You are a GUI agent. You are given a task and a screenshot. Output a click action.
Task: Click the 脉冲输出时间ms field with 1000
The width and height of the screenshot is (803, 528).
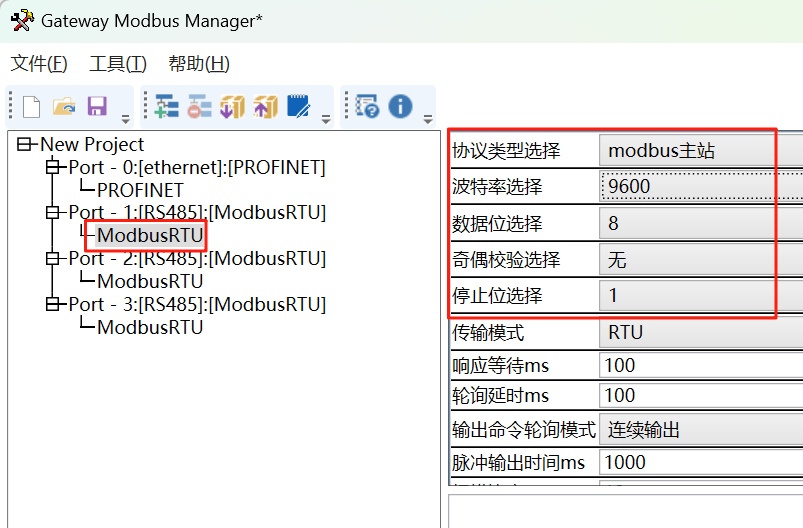click(x=701, y=462)
